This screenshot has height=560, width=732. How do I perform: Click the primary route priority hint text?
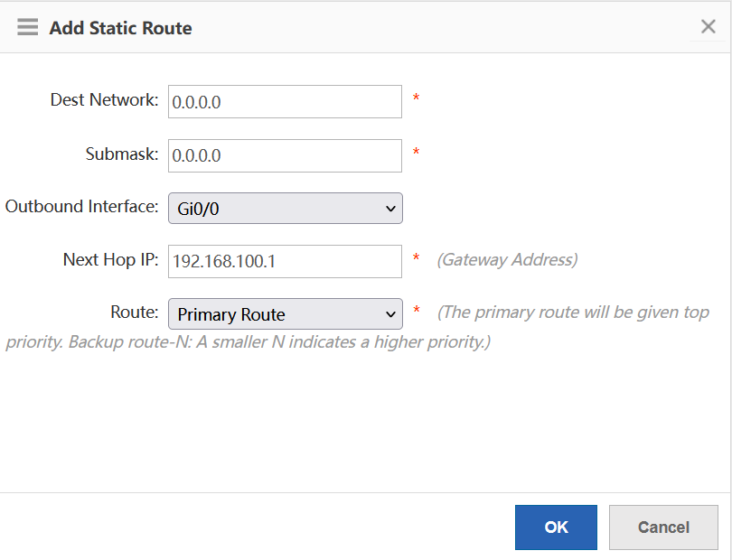tap(358, 327)
